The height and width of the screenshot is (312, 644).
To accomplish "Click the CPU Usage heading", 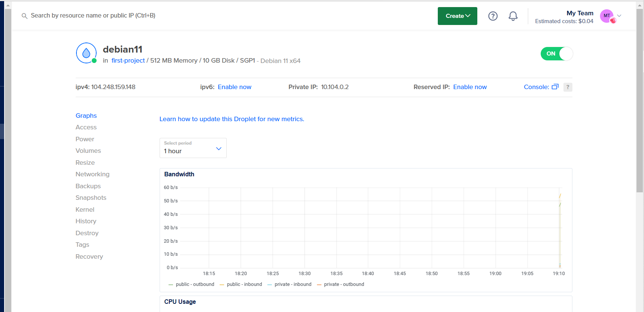I will pos(180,302).
